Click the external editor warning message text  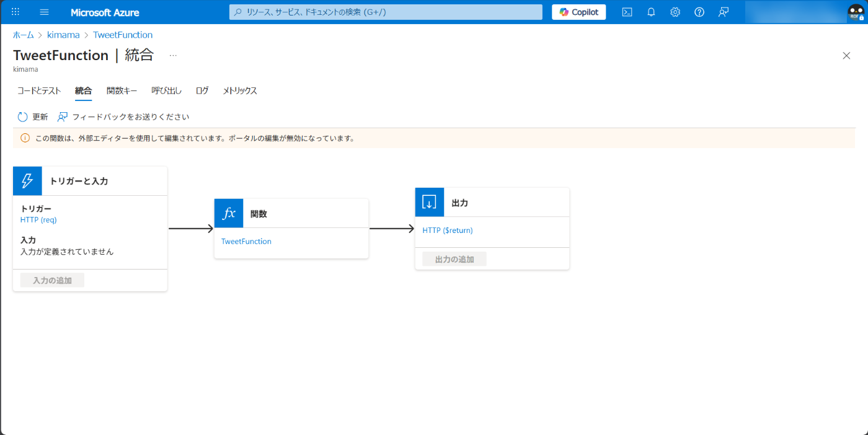pyautogui.click(x=195, y=138)
